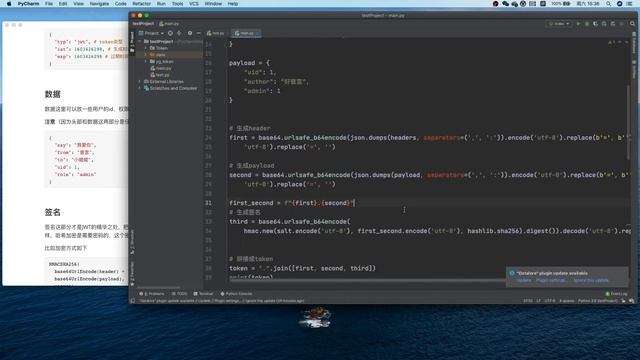The width and height of the screenshot is (640, 360).
Task: Open the Favorites side tool tab
Action: 132,273
